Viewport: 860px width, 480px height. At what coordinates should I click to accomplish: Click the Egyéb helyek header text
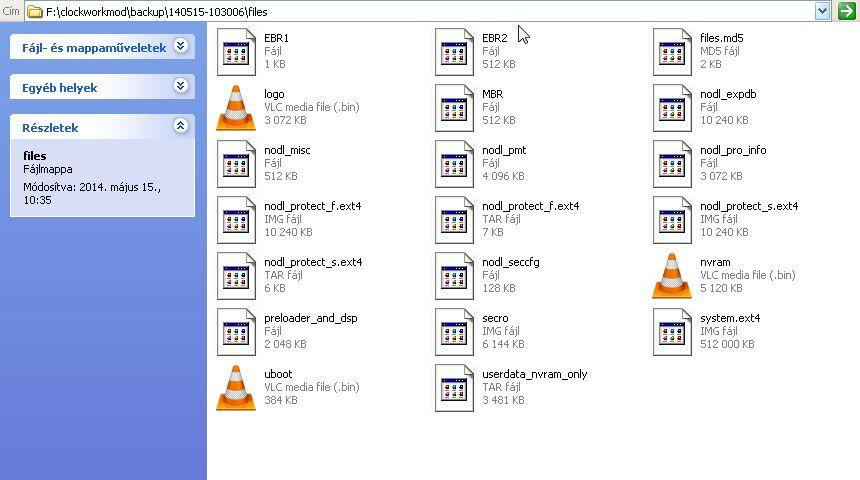coord(59,88)
